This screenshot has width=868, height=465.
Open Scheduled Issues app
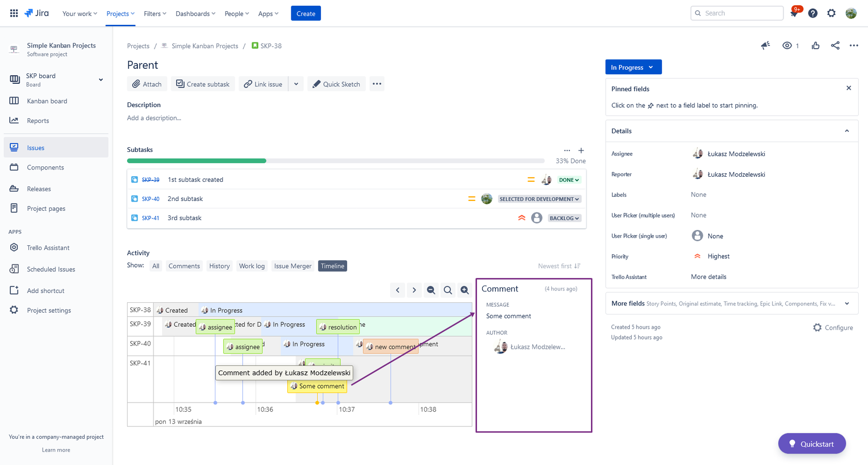pos(56,269)
